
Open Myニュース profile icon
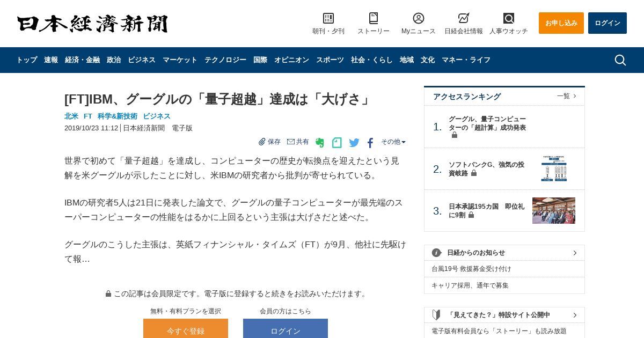point(419,18)
